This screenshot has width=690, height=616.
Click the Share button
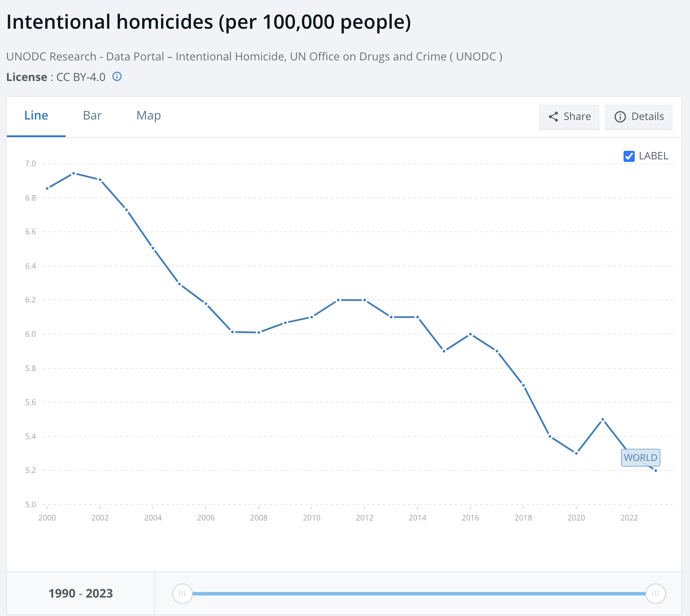(569, 117)
